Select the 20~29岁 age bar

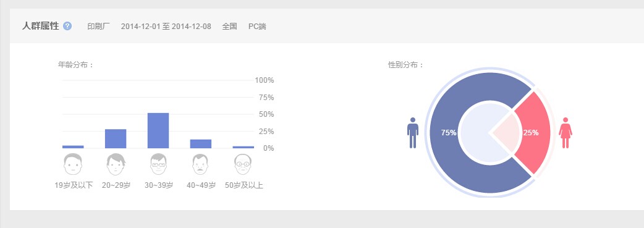pos(116,139)
